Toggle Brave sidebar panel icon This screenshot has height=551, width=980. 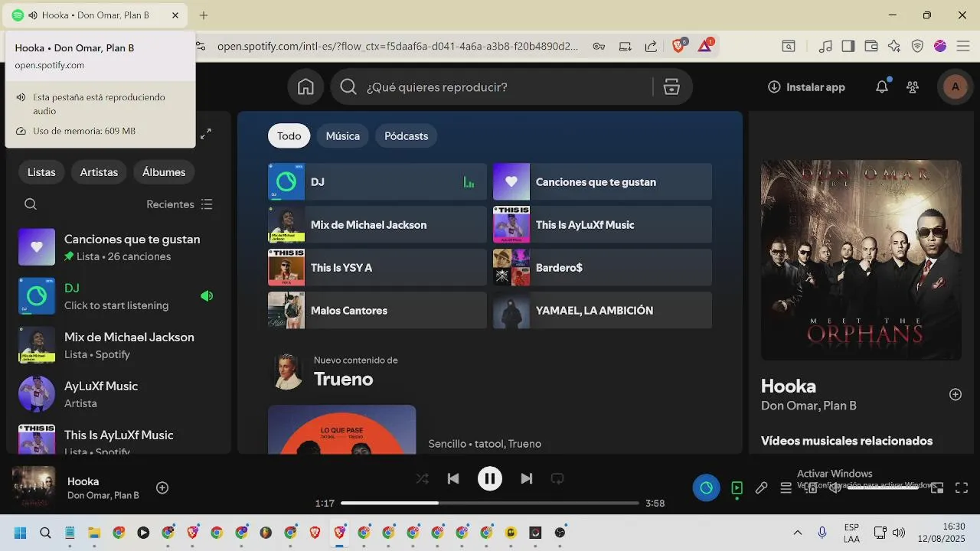[848, 46]
